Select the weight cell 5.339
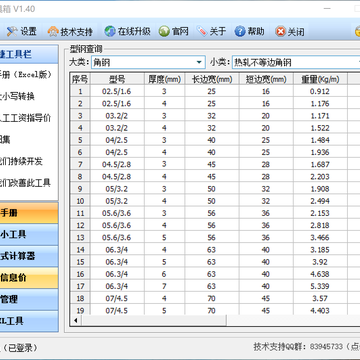This screenshot has width=360, height=360. (320, 286)
